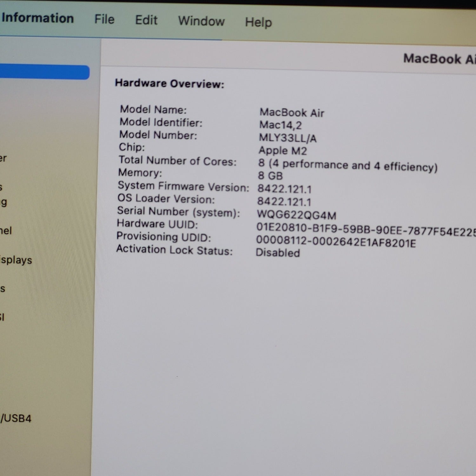
Task: Open the Window menu
Action: [x=201, y=21]
